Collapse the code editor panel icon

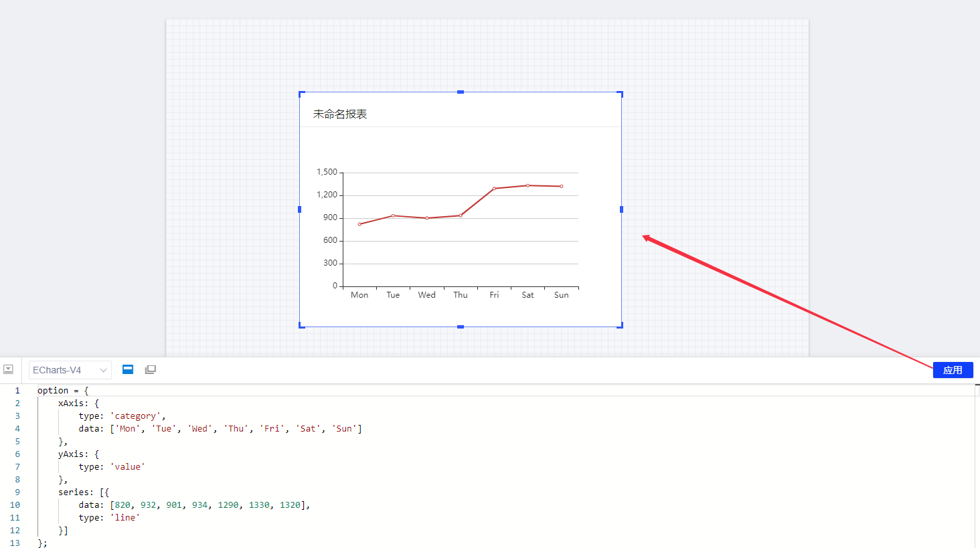(x=8, y=369)
